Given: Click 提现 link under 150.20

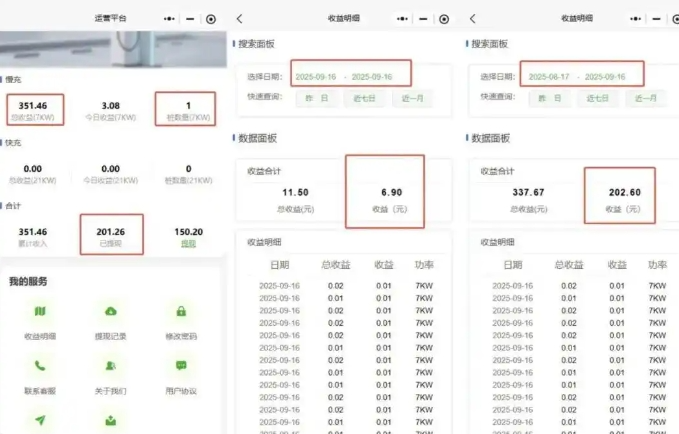Looking at the screenshot, I should 187,243.
